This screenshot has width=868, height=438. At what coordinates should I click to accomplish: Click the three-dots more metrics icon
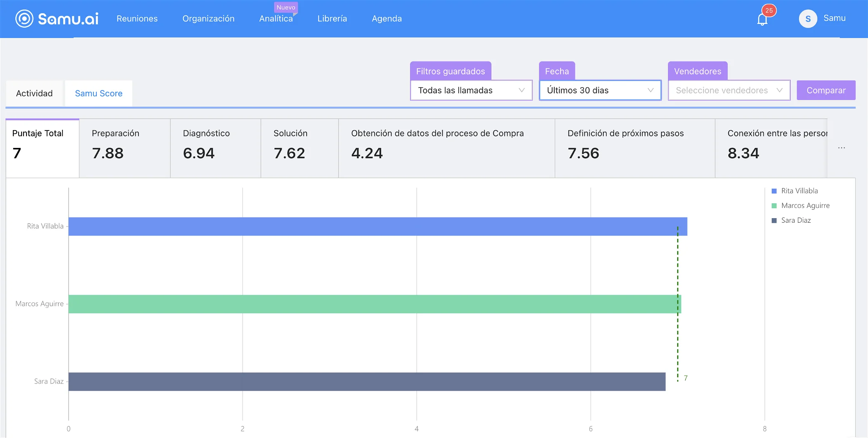[841, 148]
